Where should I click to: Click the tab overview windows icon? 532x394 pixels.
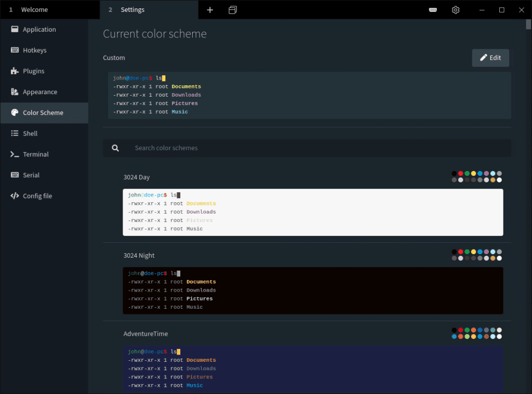pos(233,10)
